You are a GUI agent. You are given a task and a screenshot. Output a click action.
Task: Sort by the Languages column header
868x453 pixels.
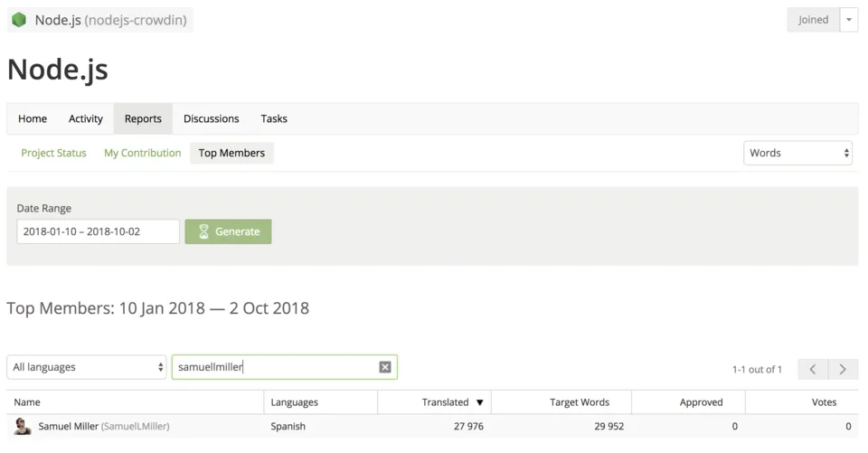coord(295,402)
